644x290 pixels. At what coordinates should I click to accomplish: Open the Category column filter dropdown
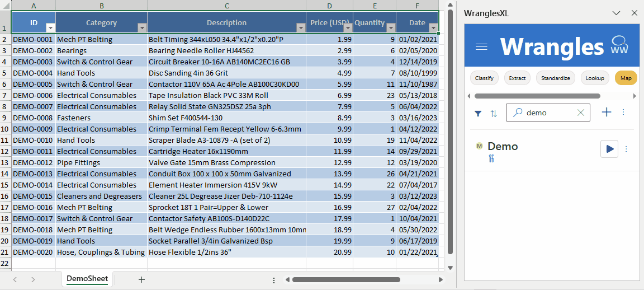142,27
